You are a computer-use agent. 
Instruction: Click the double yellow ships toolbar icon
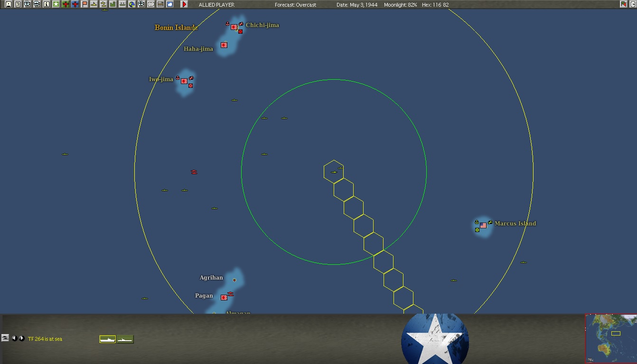[x=103, y=4]
